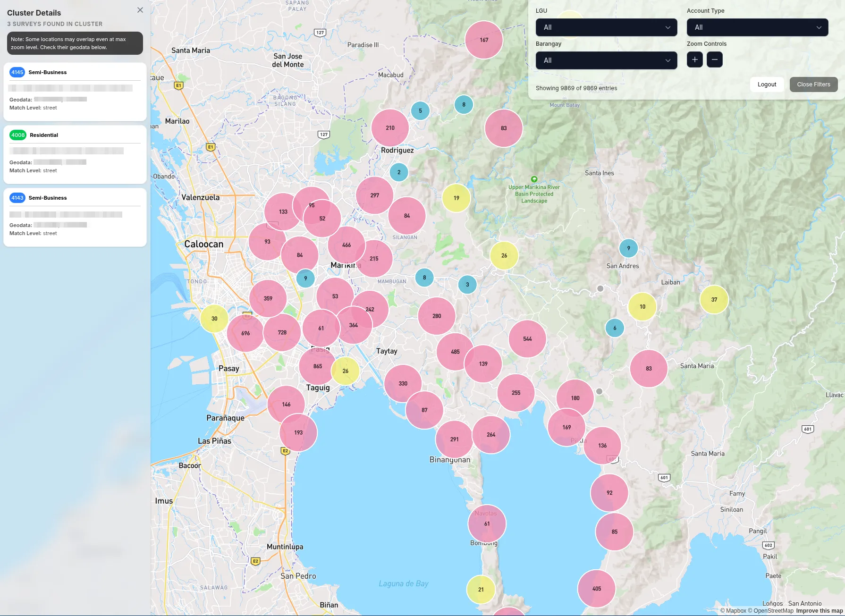Screen dimensions: 845x616
Task: Select the 696 cluster marker
Action: (245, 333)
